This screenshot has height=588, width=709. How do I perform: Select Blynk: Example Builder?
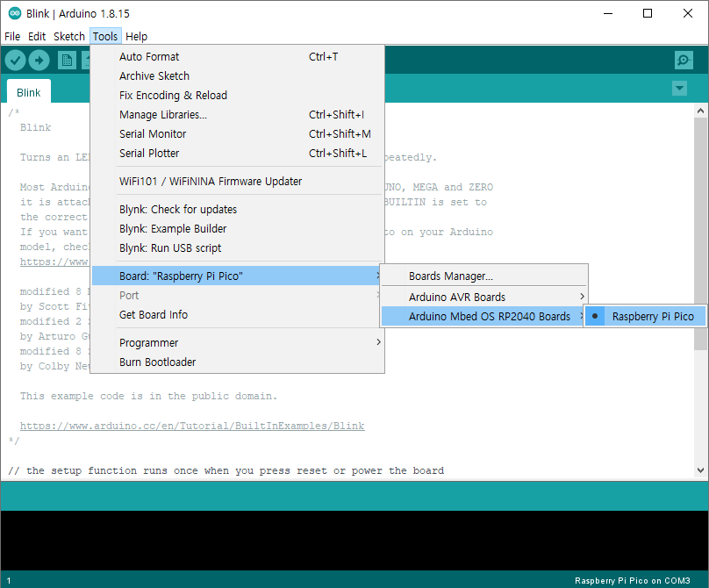(x=238, y=228)
